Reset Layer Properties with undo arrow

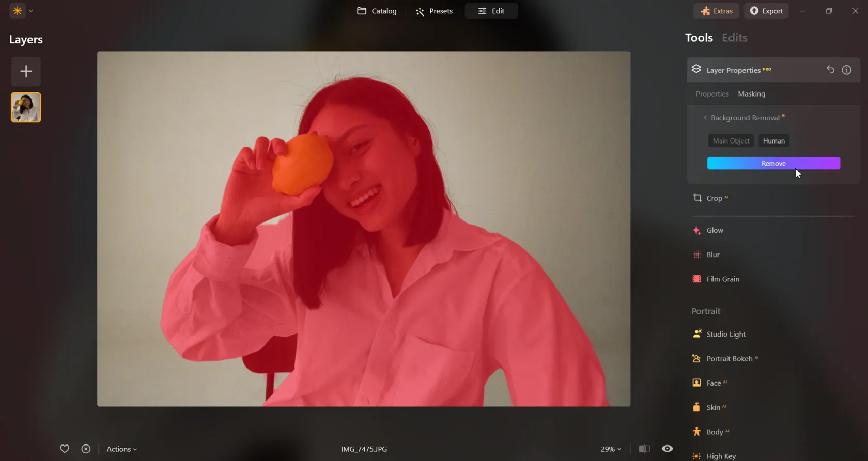tap(830, 70)
